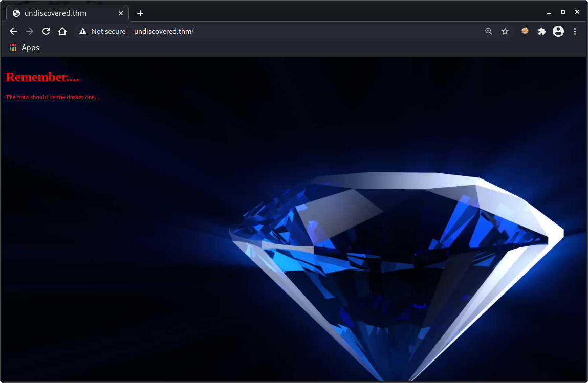Viewport: 588px width, 383px height.
Task: Click the forward navigation arrow
Action: [30, 31]
